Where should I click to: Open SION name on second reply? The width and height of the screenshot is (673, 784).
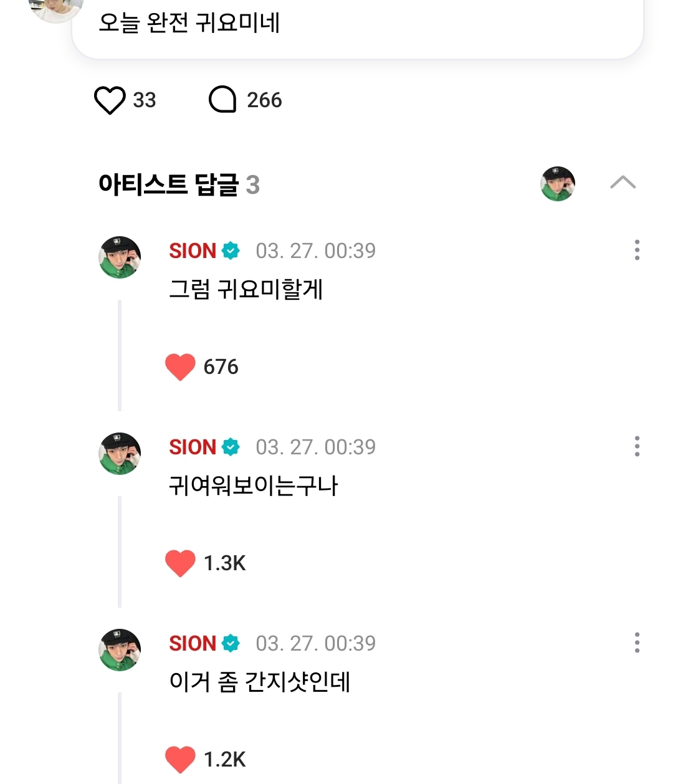point(193,447)
